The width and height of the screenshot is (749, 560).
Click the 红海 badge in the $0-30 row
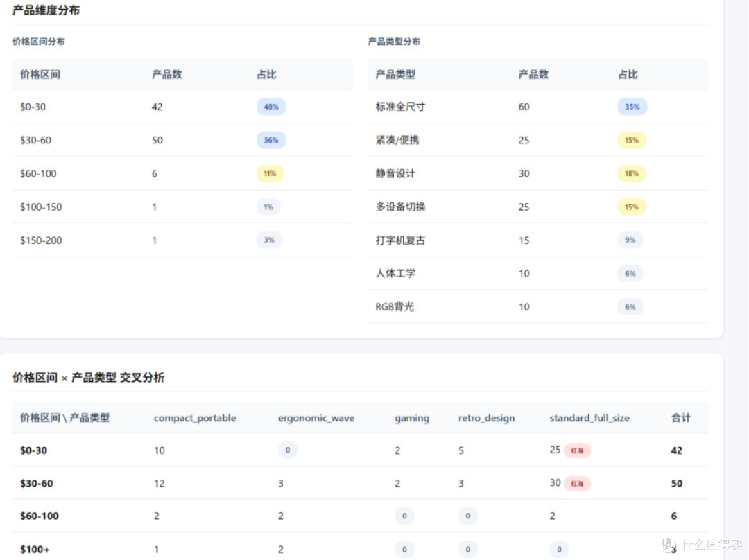click(x=578, y=450)
